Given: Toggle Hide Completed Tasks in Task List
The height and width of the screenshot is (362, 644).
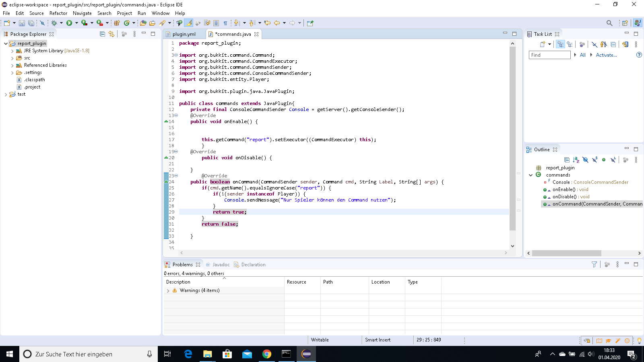Looking at the screenshot, I should click(x=594, y=44).
